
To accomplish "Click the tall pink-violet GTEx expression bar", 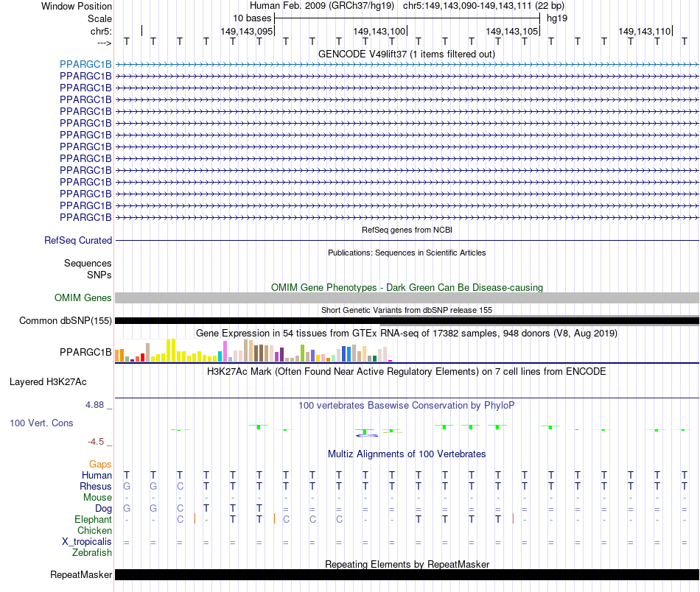I will (x=225, y=351).
